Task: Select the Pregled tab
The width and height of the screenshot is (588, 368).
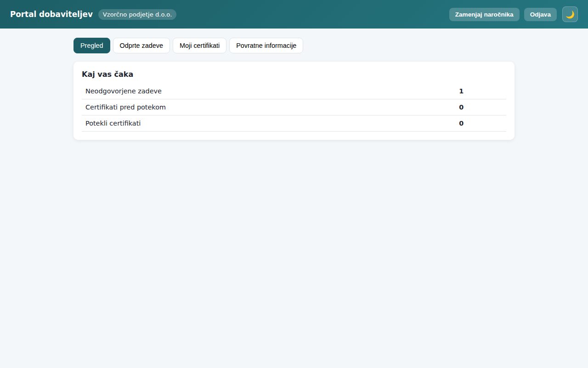Action: [92, 46]
